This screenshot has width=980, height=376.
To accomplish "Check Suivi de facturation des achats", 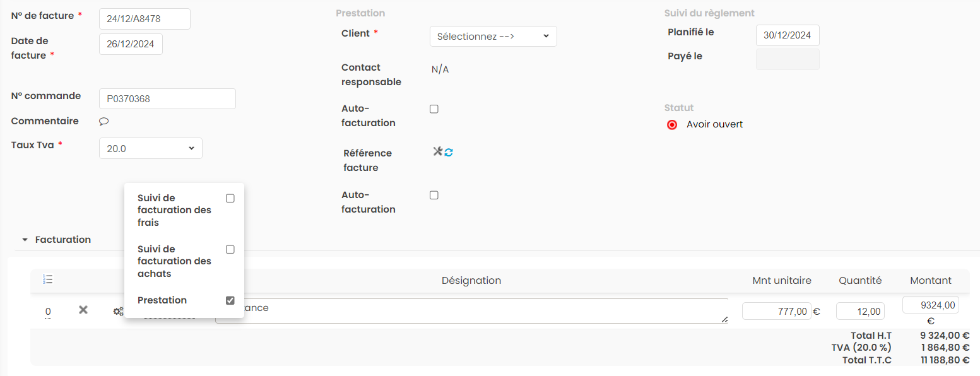I will [x=230, y=249].
